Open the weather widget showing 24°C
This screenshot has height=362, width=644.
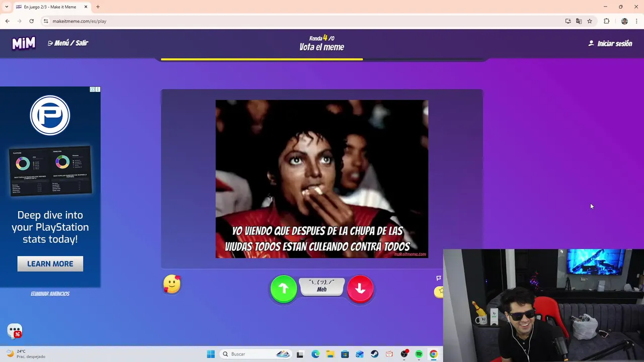pyautogui.click(x=25, y=354)
